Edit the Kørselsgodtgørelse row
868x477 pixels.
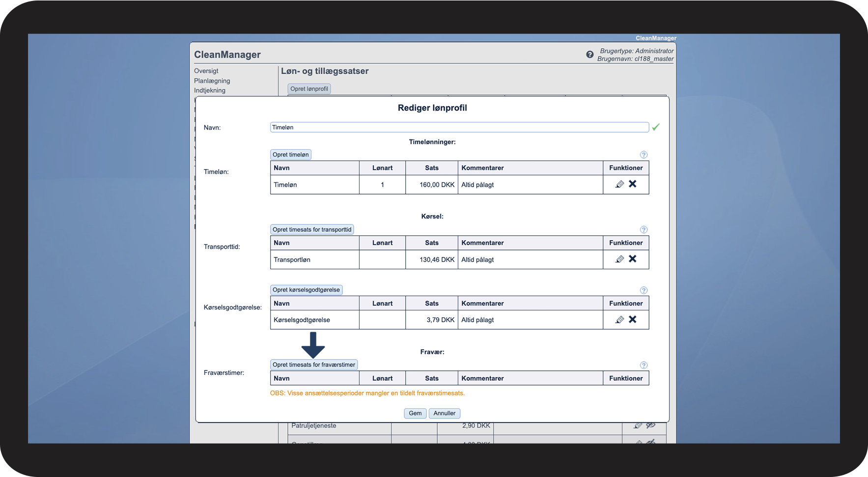coord(619,320)
